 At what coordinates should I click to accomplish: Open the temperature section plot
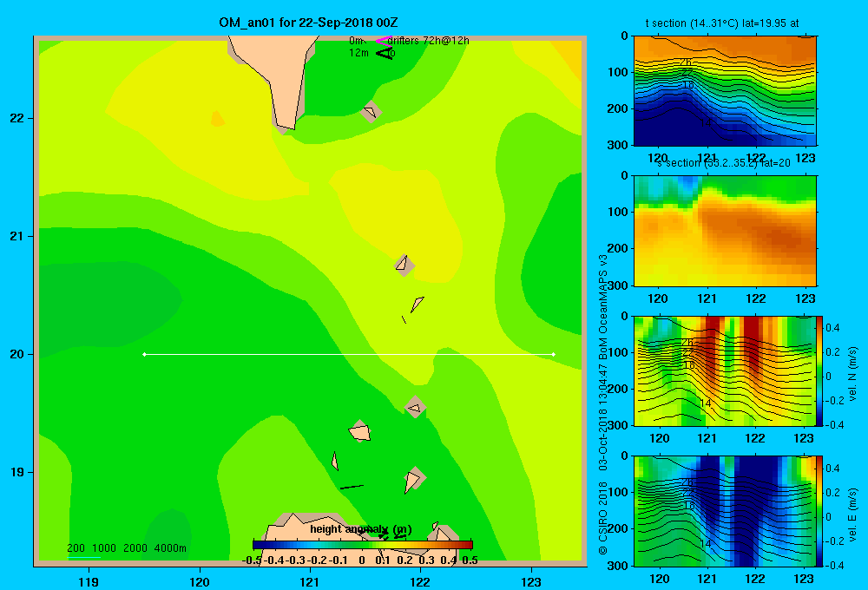pyautogui.click(x=725, y=91)
